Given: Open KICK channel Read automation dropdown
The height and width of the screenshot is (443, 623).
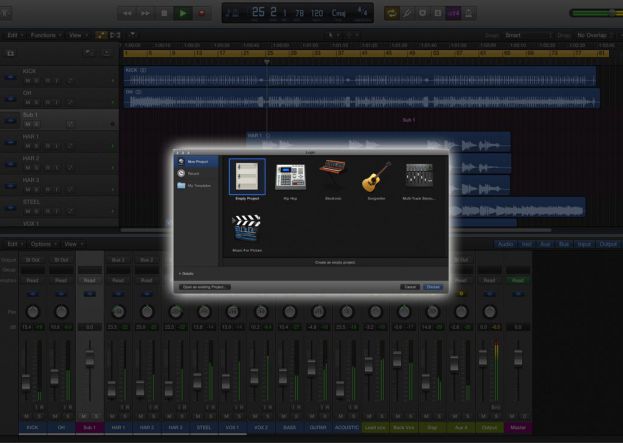Looking at the screenshot, I should coord(33,281).
